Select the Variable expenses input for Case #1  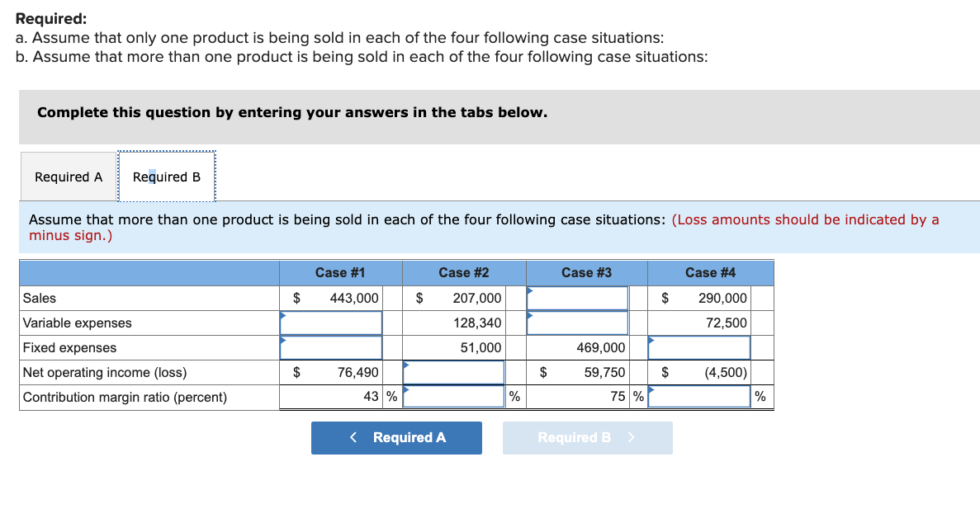(x=330, y=323)
